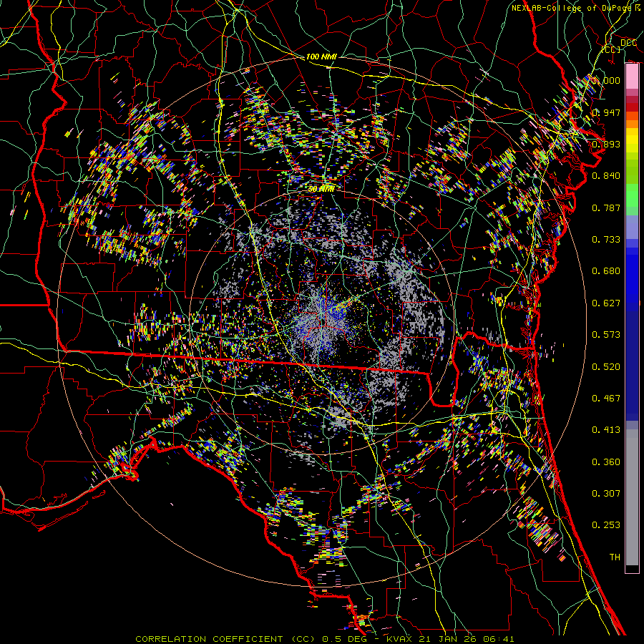Click the TH threshold label

(x=615, y=557)
